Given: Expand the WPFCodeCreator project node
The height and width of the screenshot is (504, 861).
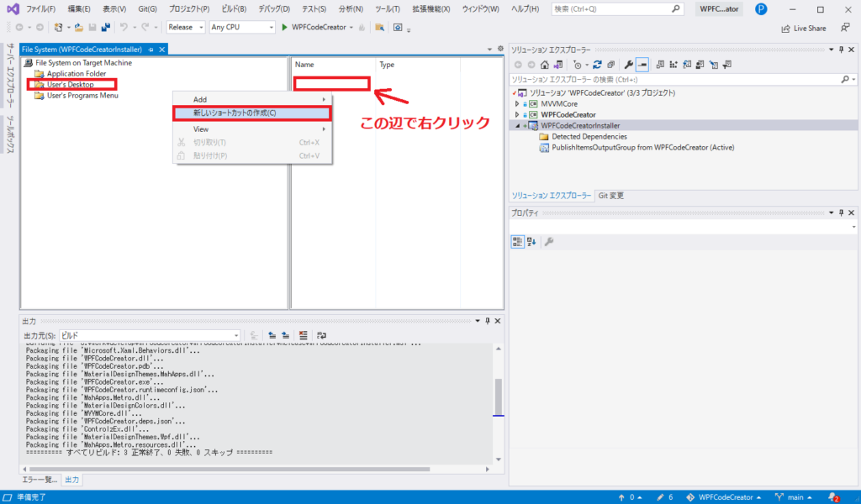Looking at the screenshot, I should pyautogui.click(x=517, y=114).
